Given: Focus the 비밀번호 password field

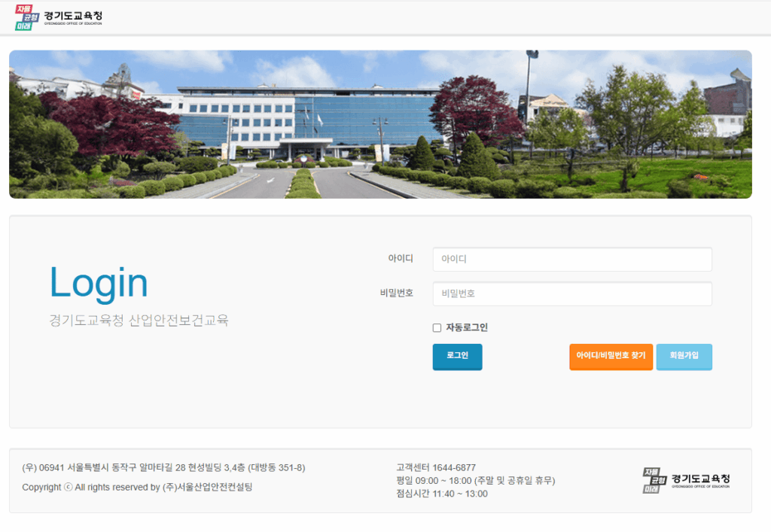Looking at the screenshot, I should tap(571, 294).
